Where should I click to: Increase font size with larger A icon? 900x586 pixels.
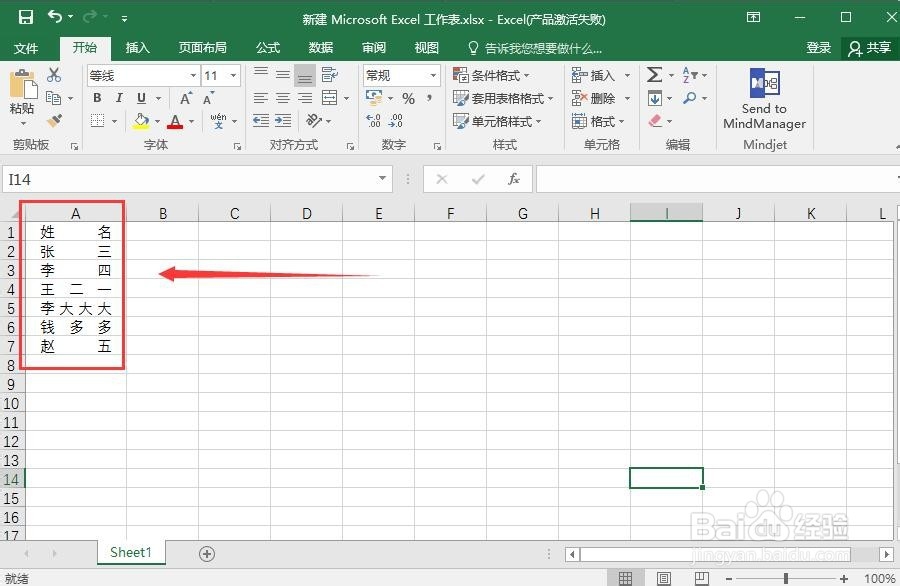click(185, 98)
